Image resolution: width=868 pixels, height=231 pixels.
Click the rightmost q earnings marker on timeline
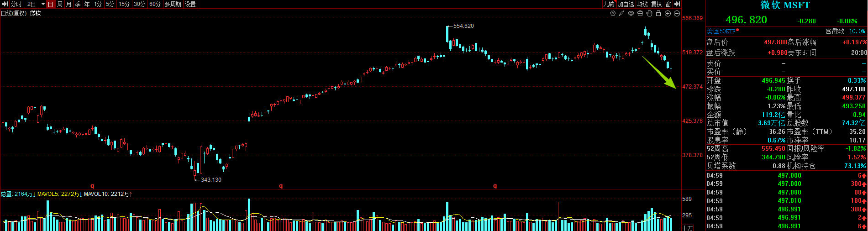coord(495,186)
